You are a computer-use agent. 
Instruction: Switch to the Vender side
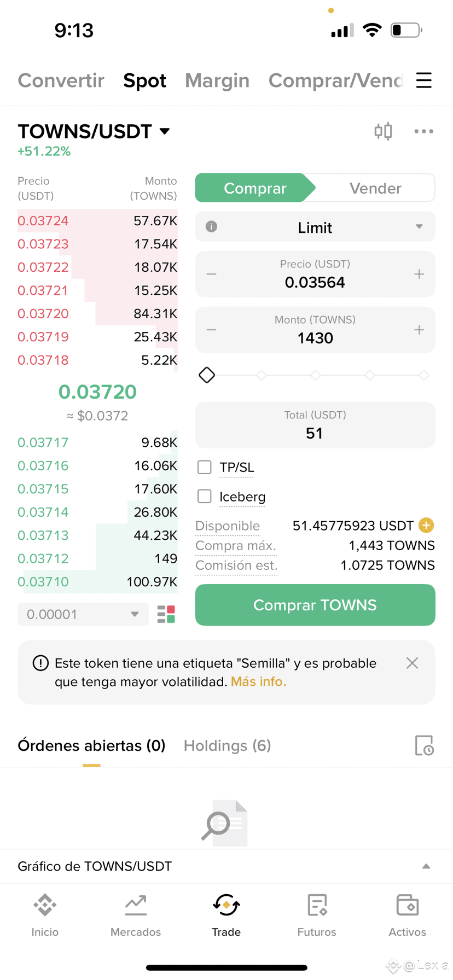pos(375,188)
